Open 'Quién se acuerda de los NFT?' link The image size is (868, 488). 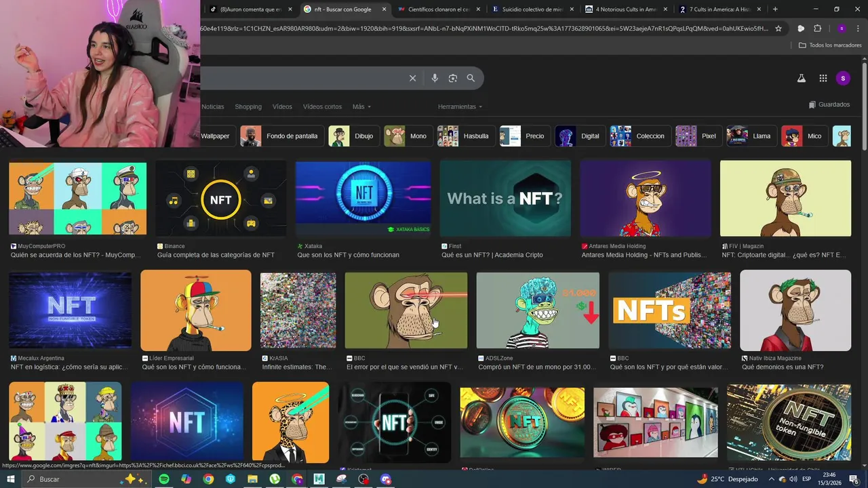pyautogui.click(x=75, y=255)
